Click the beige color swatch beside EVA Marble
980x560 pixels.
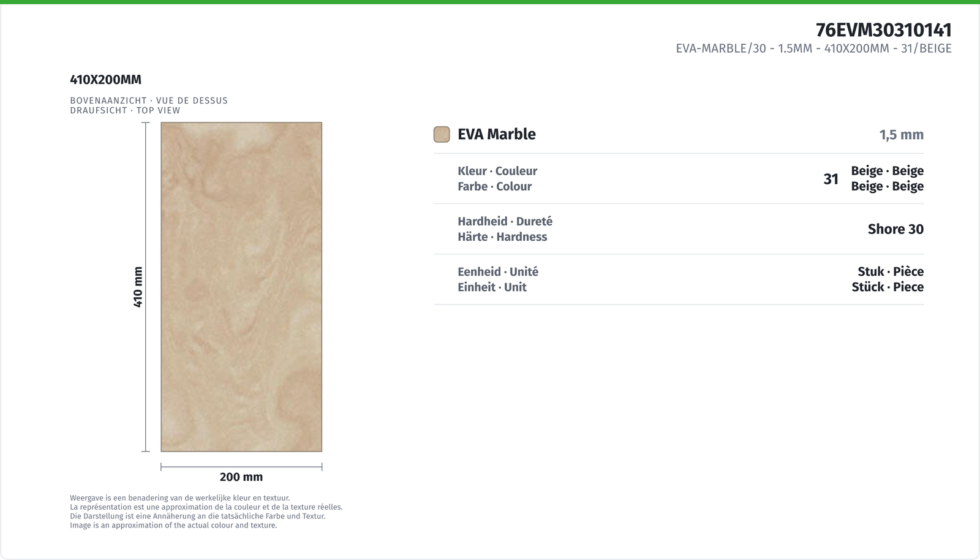pyautogui.click(x=442, y=134)
